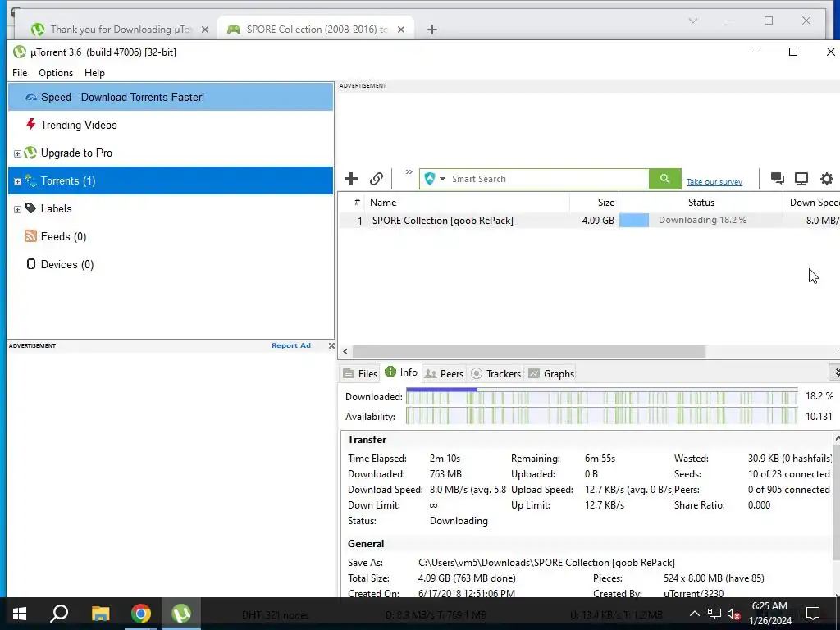Viewport: 840px width, 630px height.
Task: Expand the Torrents tree node
Action: tap(17, 181)
